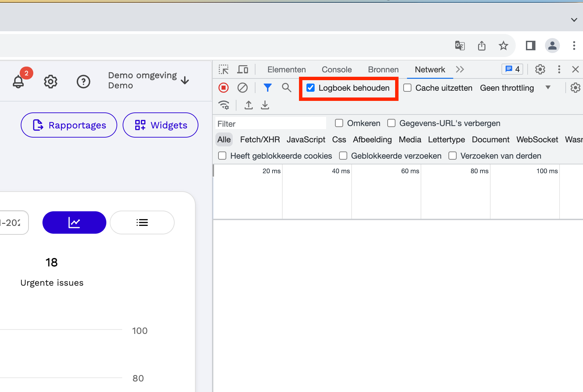
Task: Check the Omkeren checkbox
Action: coord(339,123)
